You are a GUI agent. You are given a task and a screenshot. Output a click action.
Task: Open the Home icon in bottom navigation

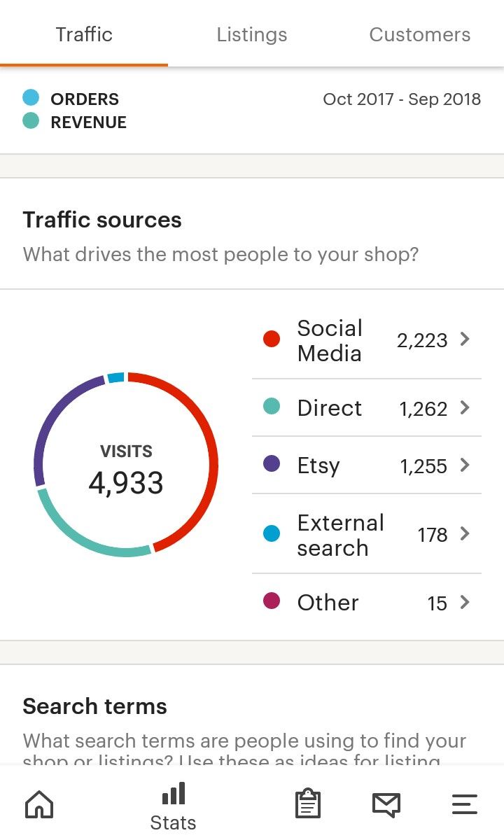coord(39,804)
